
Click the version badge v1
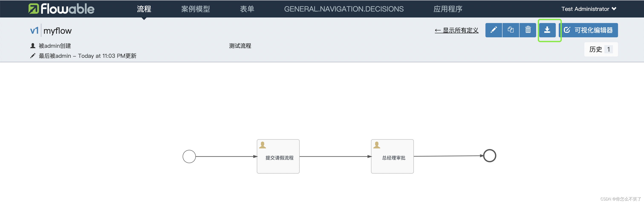(35, 30)
